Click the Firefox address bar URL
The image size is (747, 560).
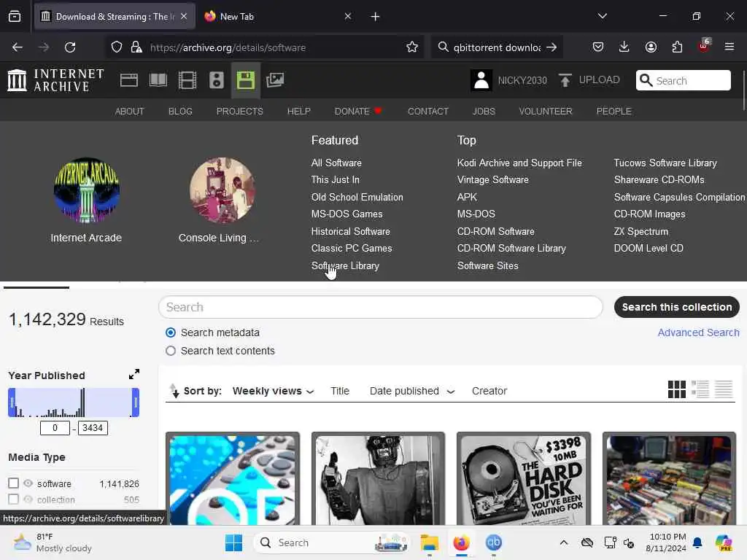pyautogui.click(x=228, y=47)
